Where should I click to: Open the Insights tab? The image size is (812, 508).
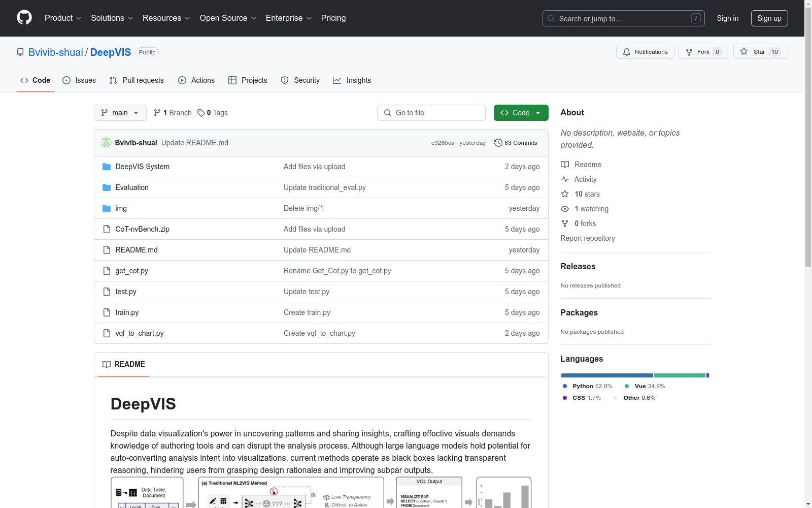pos(352,80)
